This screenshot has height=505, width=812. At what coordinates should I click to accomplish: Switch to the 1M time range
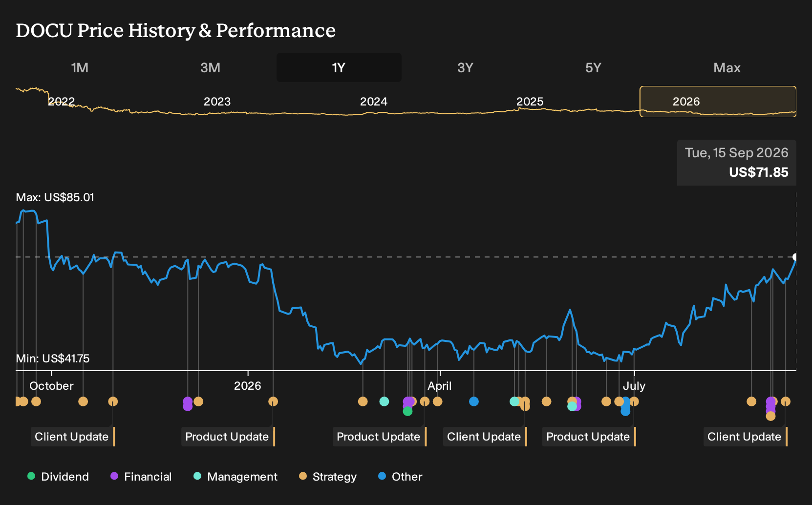[80, 67]
